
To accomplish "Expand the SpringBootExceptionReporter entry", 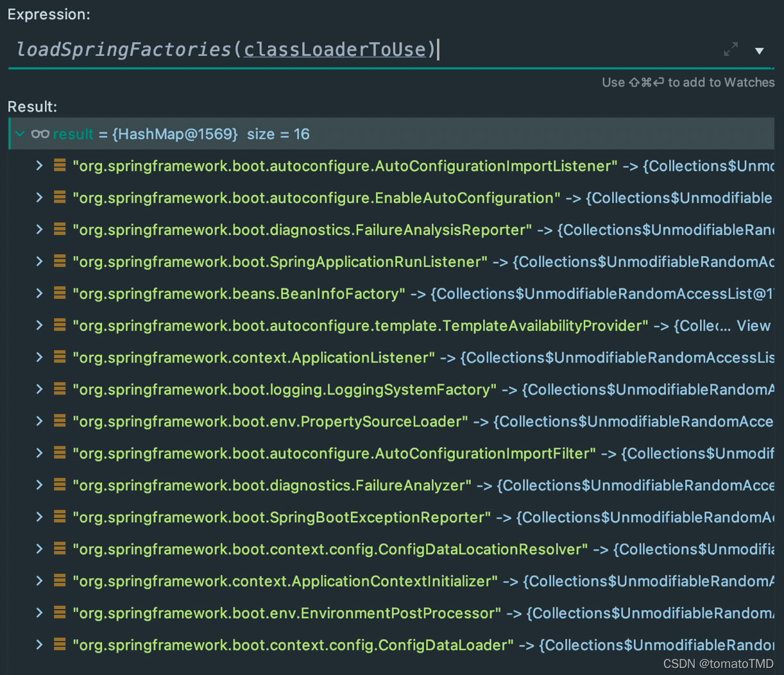I will [39, 517].
